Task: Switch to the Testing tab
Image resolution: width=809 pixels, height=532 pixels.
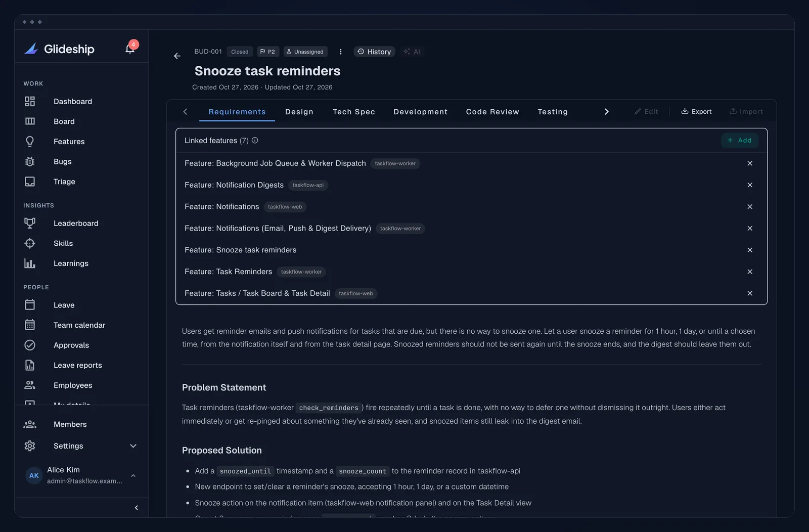Action: [x=553, y=112]
